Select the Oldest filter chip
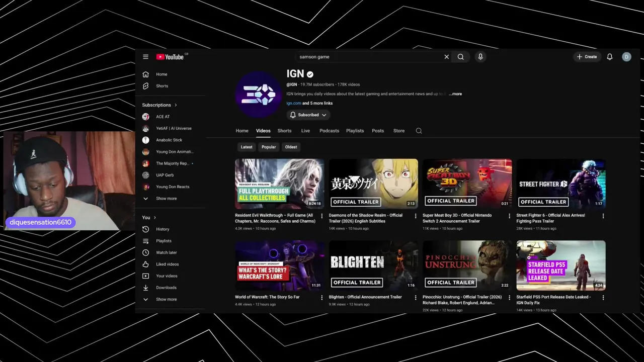 291,147
